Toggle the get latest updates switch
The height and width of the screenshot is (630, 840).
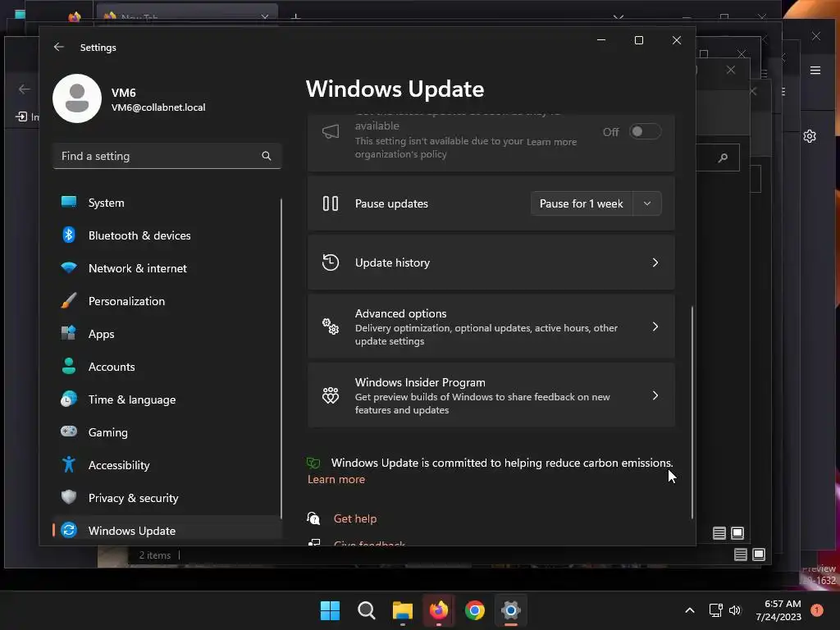pos(645,132)
